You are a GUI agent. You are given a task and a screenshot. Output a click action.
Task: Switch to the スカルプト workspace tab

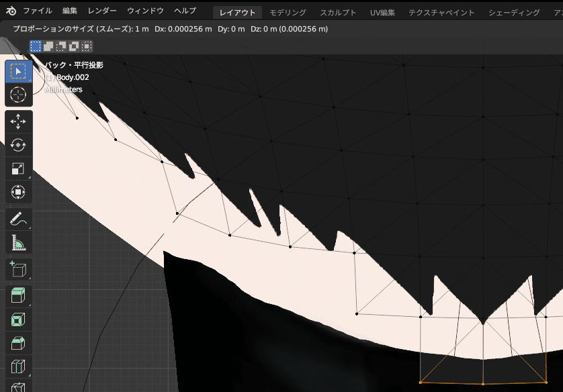(x=338, y=13)
